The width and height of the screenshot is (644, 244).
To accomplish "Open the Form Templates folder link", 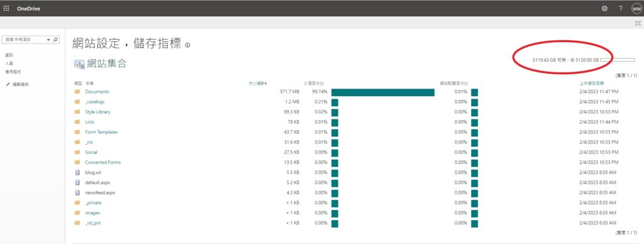I will pyautogui.click(x=101, y=132).
